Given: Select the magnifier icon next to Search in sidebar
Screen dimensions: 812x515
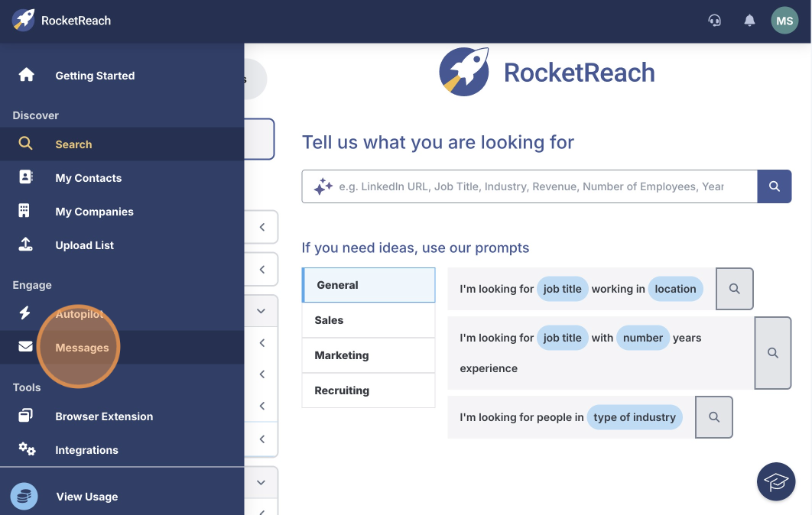Looking at the screenshot, I should click(x=25, y=144).
